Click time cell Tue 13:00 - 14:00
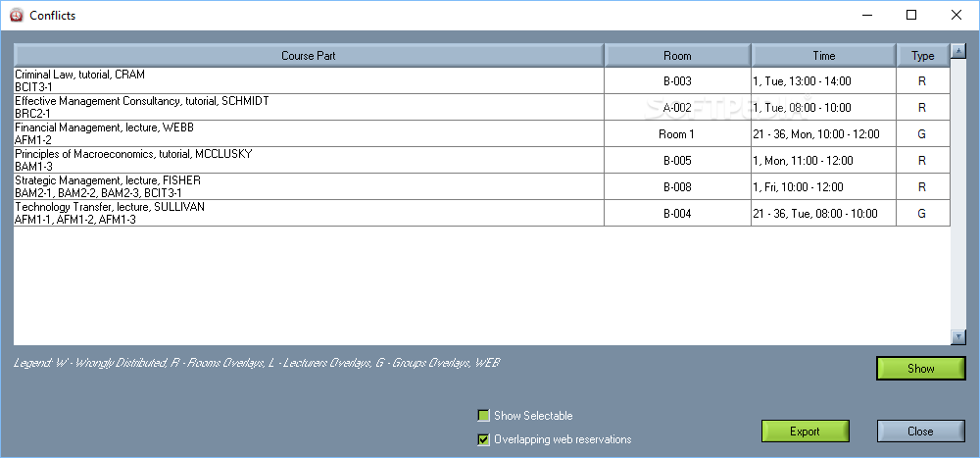Image resolution: width=980 pixels, height=458 pixels. click(x=824, y=81)
